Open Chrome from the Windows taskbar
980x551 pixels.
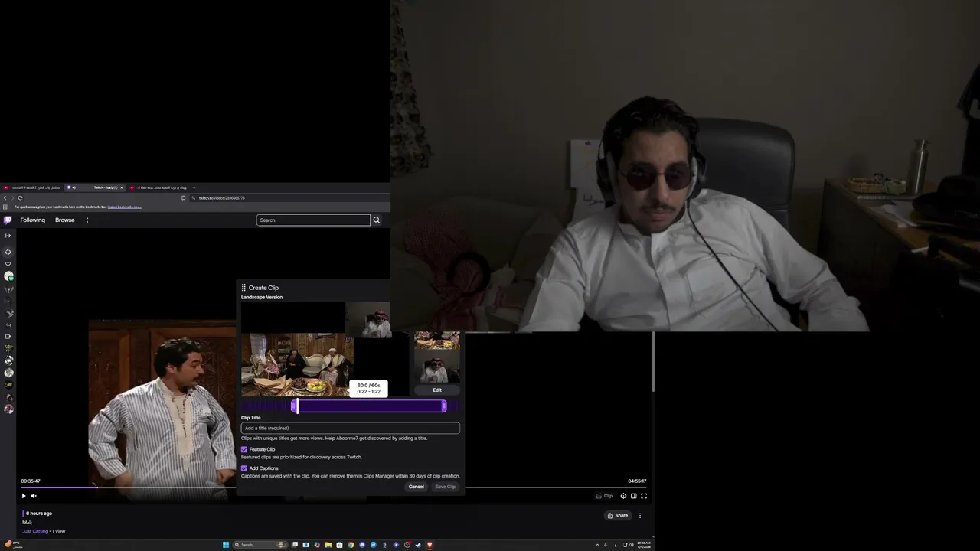pyautogui.click(x=351, y=545)
